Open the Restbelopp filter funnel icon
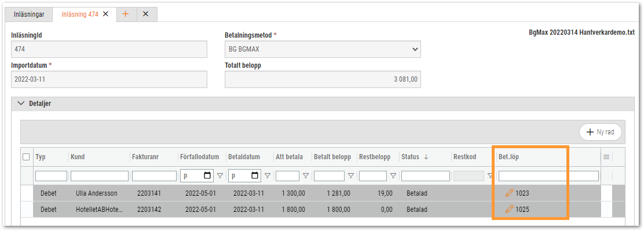 [393, 175]
